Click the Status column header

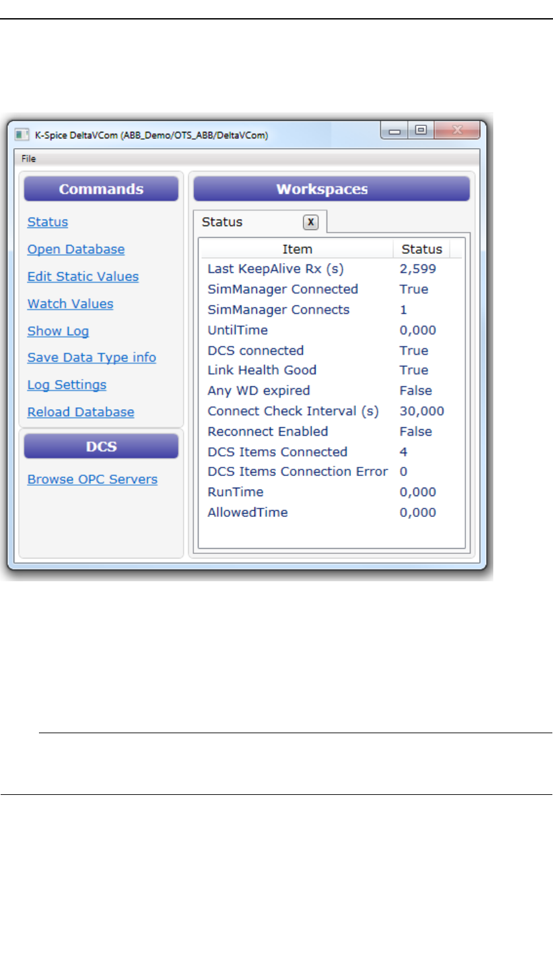tap(422, 249)
